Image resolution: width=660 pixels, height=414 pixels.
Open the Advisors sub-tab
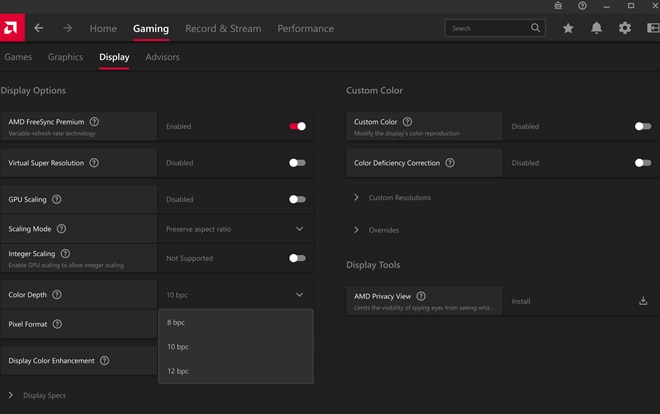pyautogui.click(x=162, y=57)
